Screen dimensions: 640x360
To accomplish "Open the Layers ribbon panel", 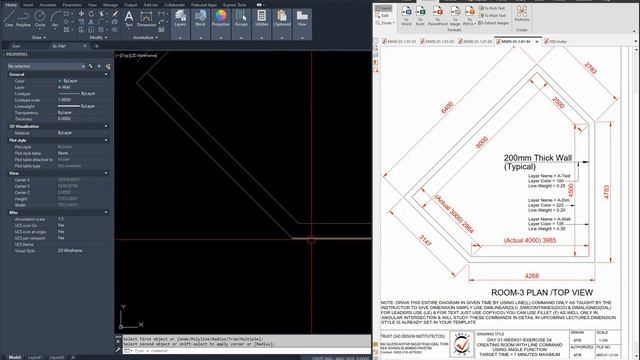I will click(180, 24).
